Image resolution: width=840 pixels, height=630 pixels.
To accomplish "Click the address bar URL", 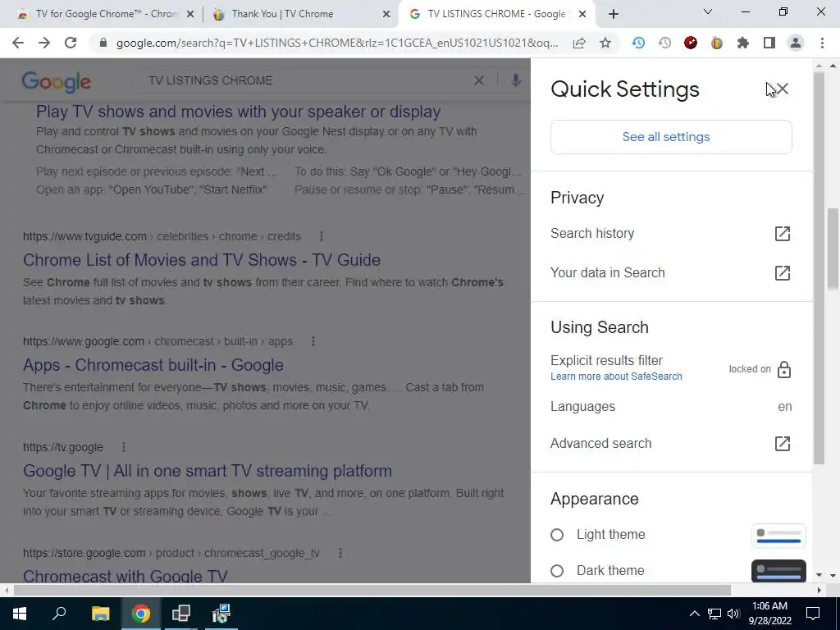I will [337, 43].
